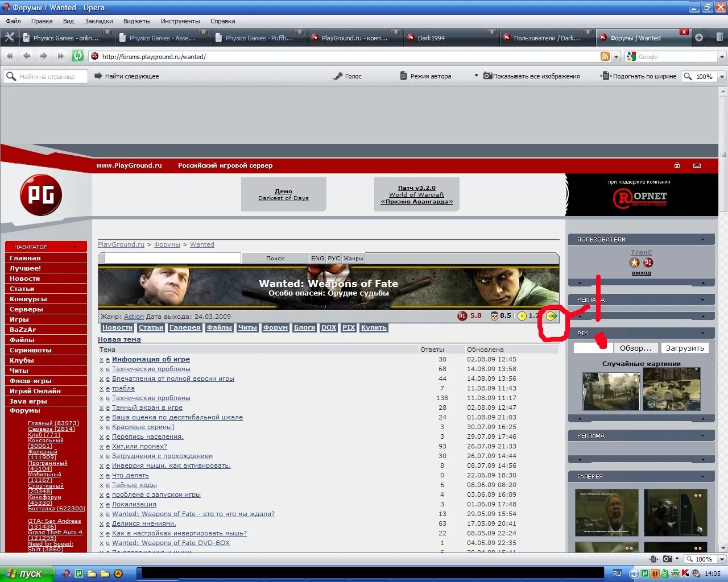Click Новая тема link
This screenshot has width=728, height=582.
coord(119,339)
